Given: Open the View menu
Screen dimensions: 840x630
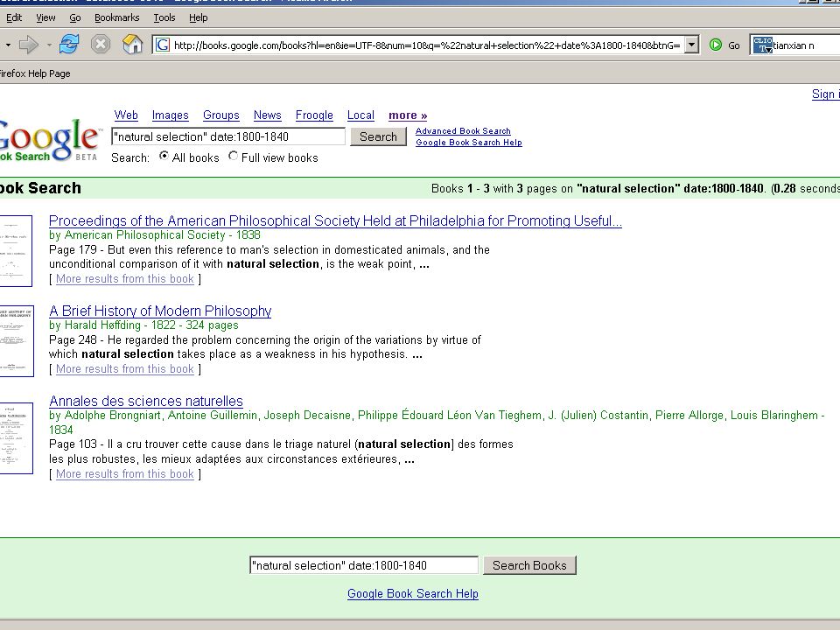Looking at the screenshot, I should 45,17.
